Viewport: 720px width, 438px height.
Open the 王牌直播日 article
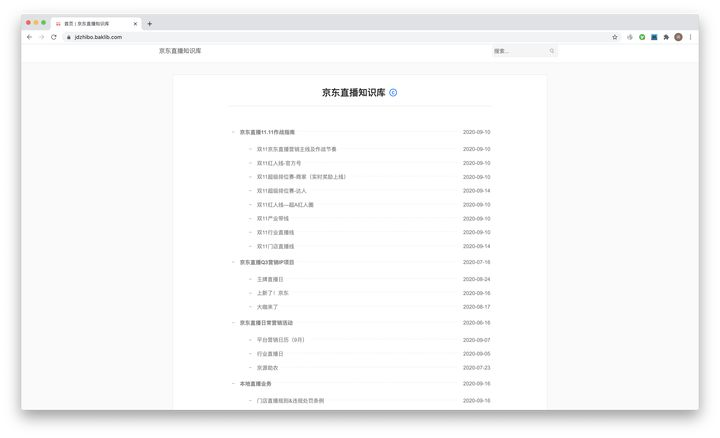(x=270, y=279)
